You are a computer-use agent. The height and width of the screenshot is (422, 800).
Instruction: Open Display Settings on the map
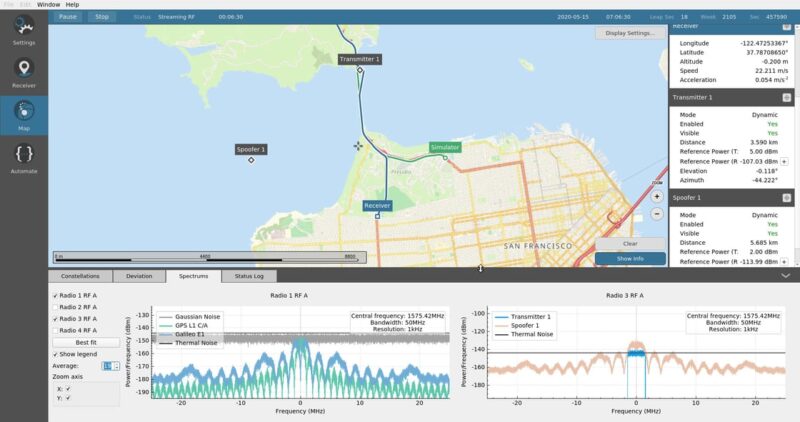click(630, 33)
